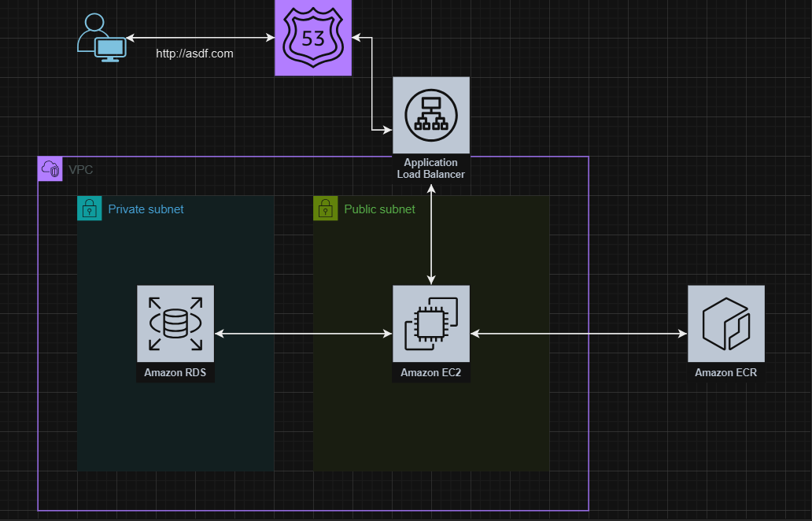Select the Amazon EC2 instance icon
812x521 pixels.
pos(430,324)
